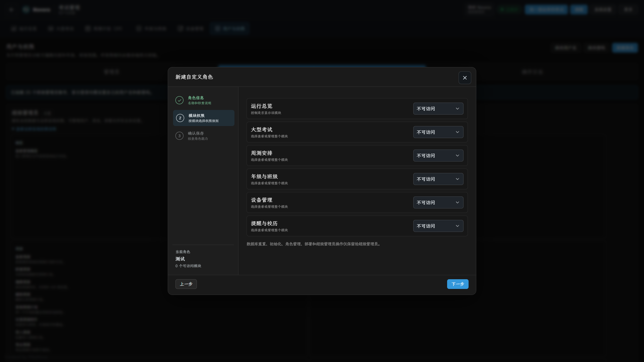Click the 周测安排 module title
Image resolution: width=644 pixels, height=362 pixels.
coord(262,153)
